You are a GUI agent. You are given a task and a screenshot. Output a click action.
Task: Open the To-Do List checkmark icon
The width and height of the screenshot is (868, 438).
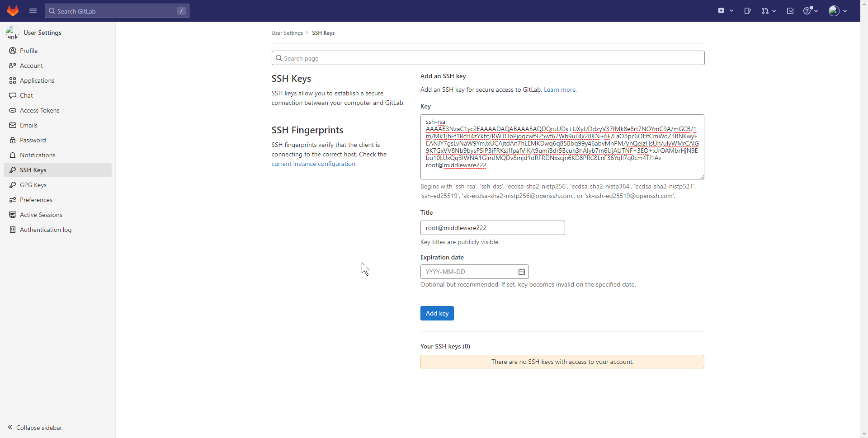click(x=790, y=11)
